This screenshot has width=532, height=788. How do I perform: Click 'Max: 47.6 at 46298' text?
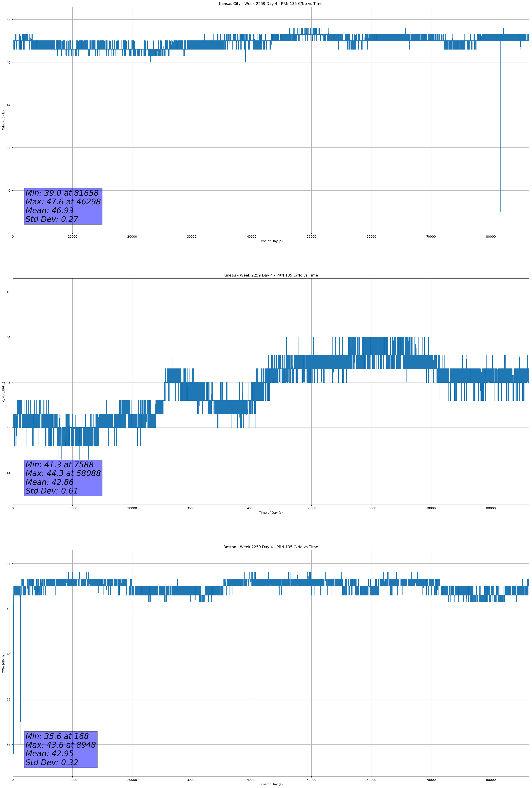point(63,202)
